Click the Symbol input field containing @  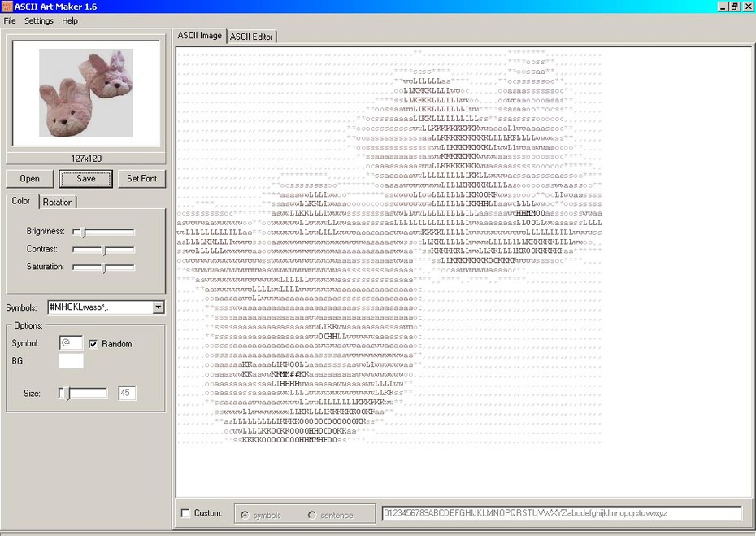click(71, 343)
